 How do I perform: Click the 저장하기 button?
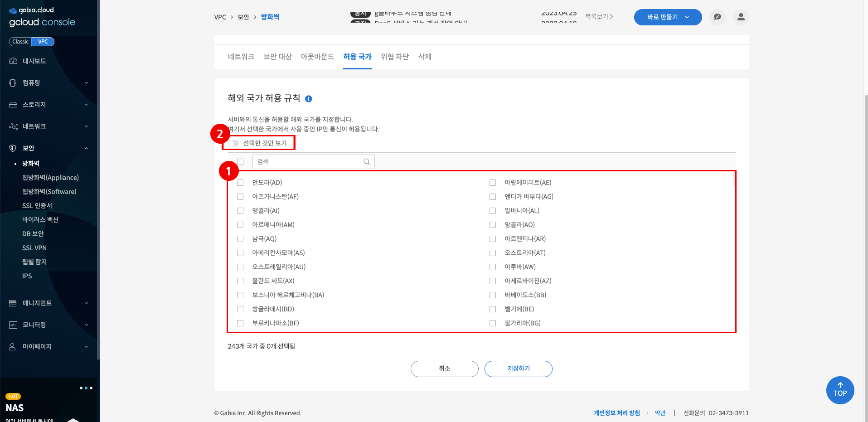[518, 369]
